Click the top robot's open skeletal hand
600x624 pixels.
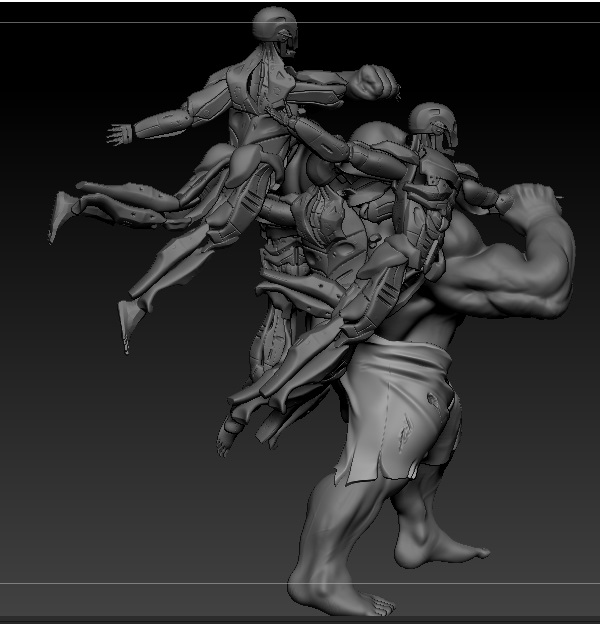119,134
